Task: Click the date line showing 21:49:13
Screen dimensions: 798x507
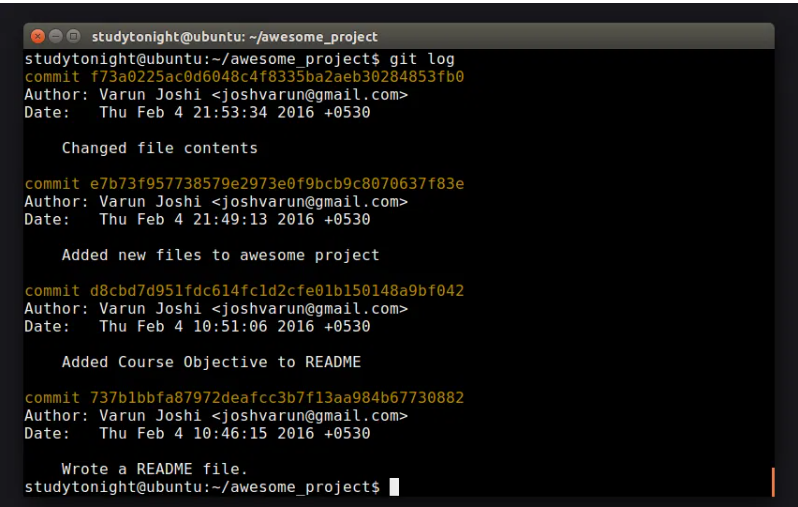Action: click(x=197, y=220)
